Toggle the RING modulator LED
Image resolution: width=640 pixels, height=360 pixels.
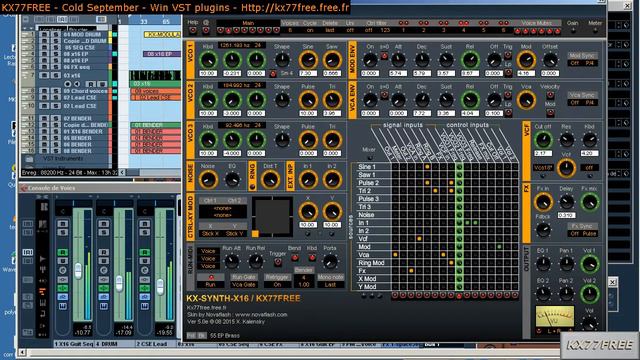[253, 187]
